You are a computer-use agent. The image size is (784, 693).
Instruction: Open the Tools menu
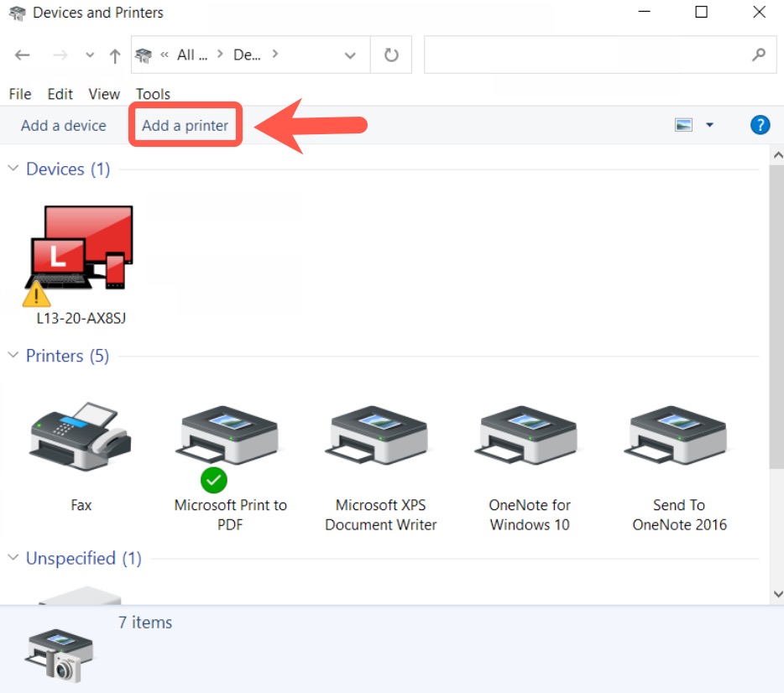153,94
